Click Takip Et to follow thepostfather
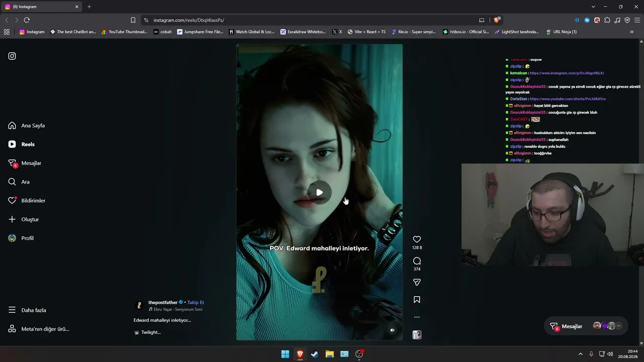 (196, 303)
